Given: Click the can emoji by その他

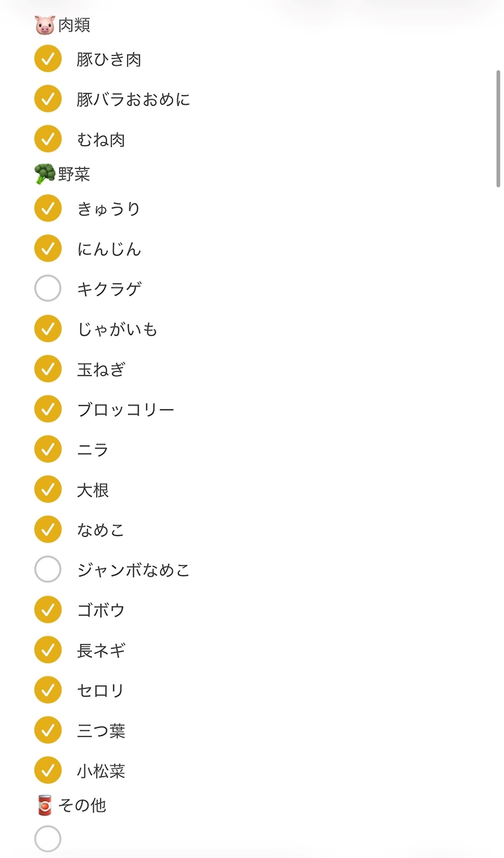Looking at the screenshot, I should coord(45,805).
